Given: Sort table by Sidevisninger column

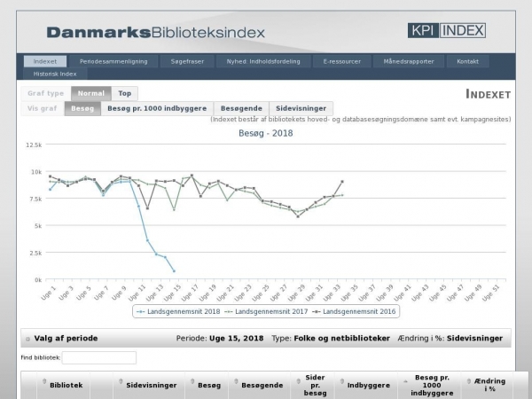Looking at the screenshot, I should [149, 385].
